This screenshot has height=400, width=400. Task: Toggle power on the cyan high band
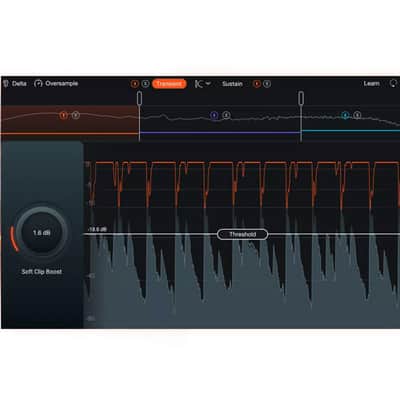[345, 115]
